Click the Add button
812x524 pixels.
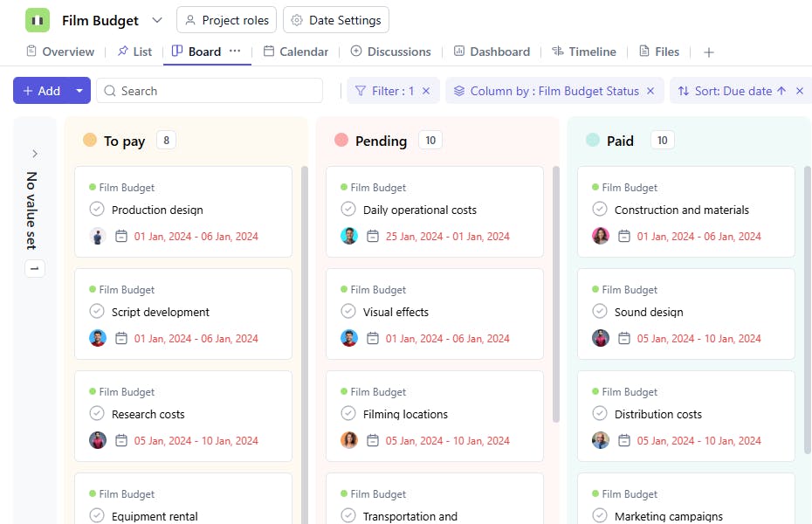42,91
